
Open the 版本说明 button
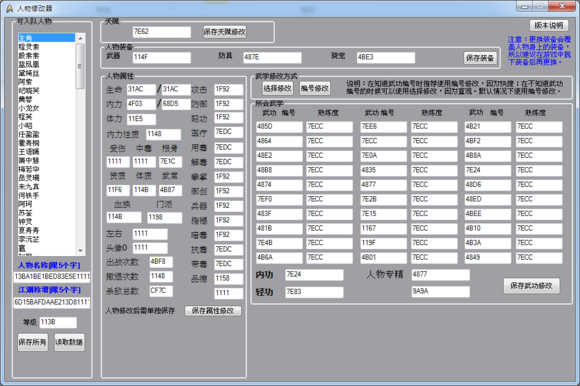(549, 26)
